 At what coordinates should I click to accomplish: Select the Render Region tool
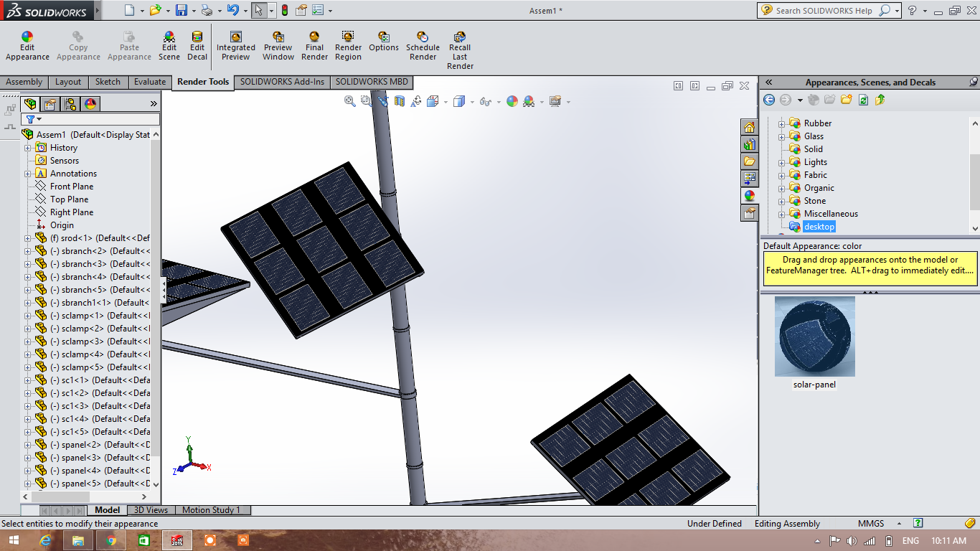(x=348, y=46)
